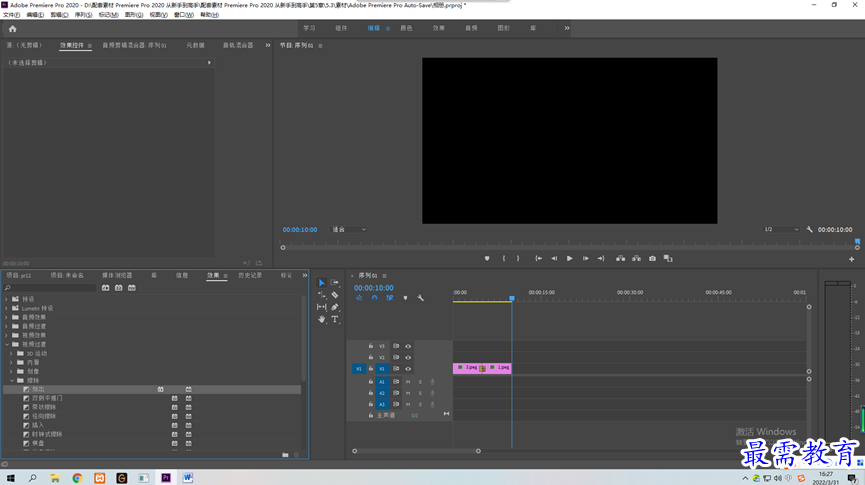Open the 媒体浏览器 tab
Viewport: 865px width, 485px height.
[117, 275]
